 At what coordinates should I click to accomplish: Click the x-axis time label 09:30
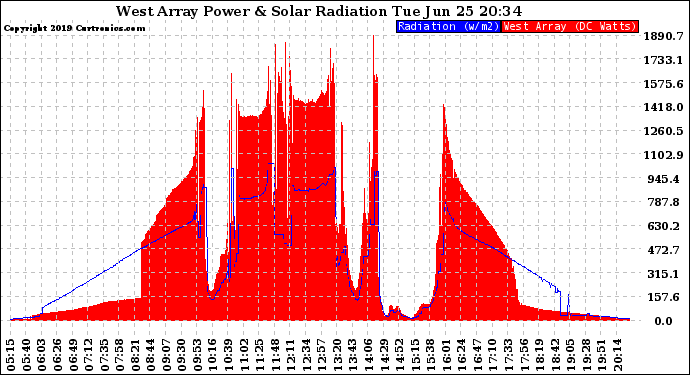[x=181, y=355]
